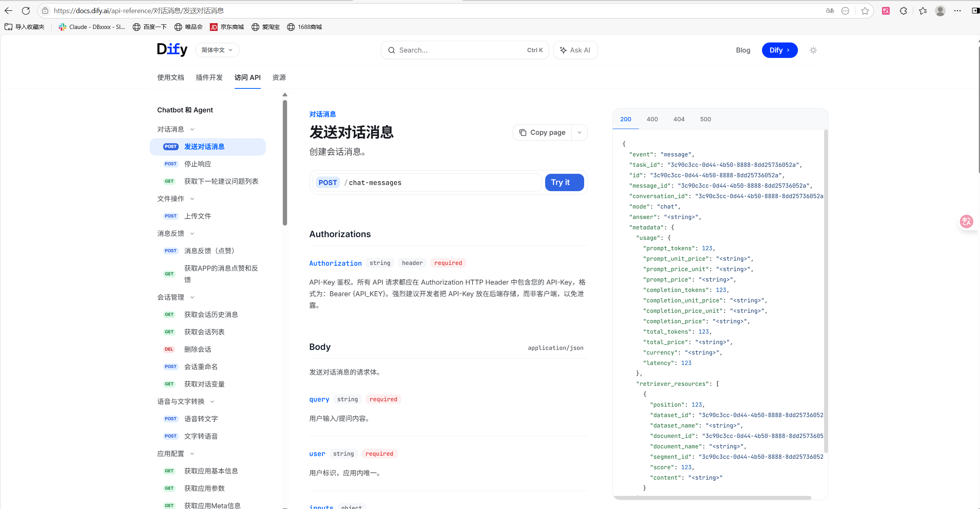The image size is (980, 509).
Task: Open the Blog link
Action: (x=743, y=50)
